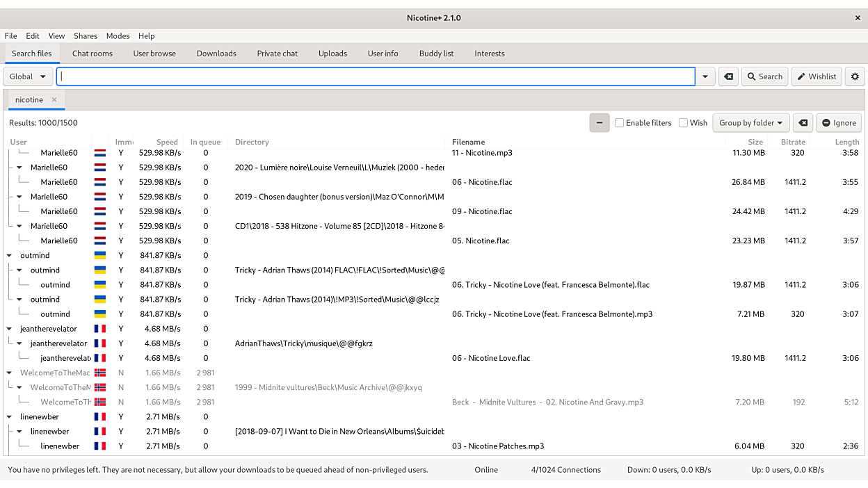Collapse the top-level linenewber user group
The image size is (868, 488).
pos(10,416)
